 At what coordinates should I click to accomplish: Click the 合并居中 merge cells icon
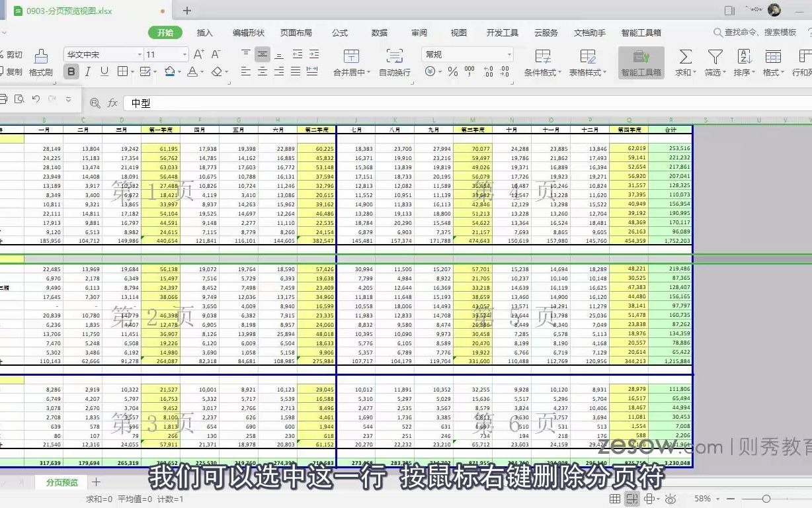pos(350,62)
